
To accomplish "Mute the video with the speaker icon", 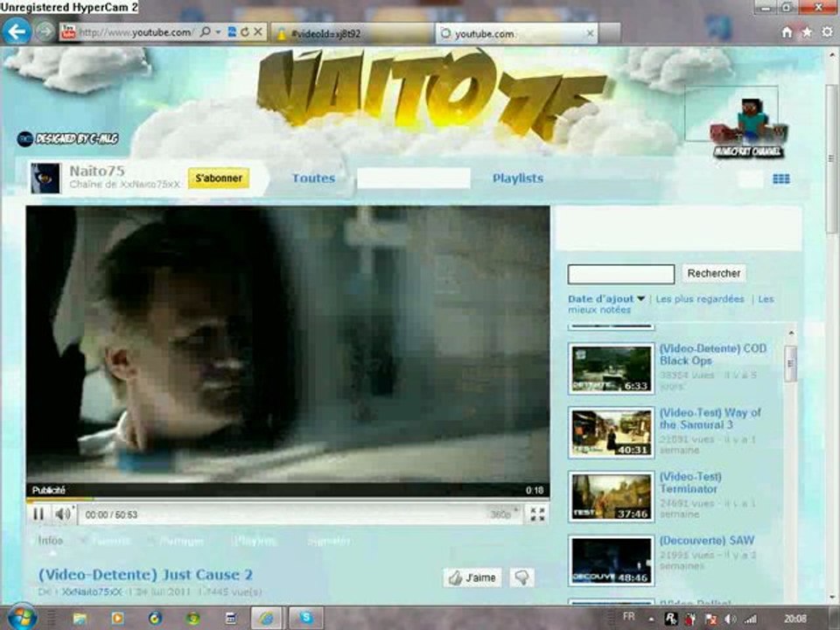I will pyautogui.click(x=63, y=514).
